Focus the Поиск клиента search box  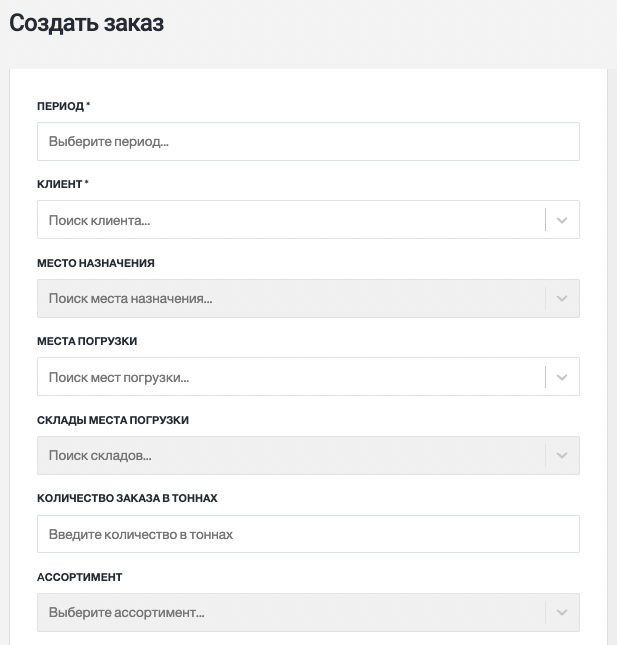coord(291,220)
